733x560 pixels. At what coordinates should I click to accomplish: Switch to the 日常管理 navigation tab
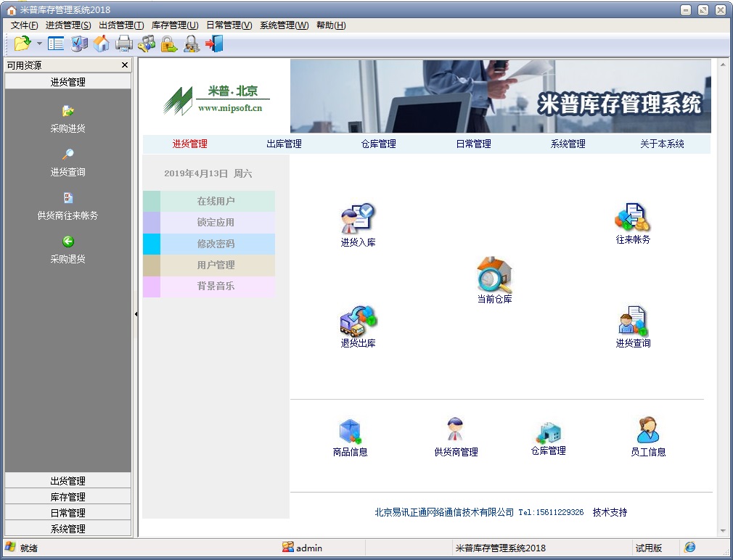point(474,144)
